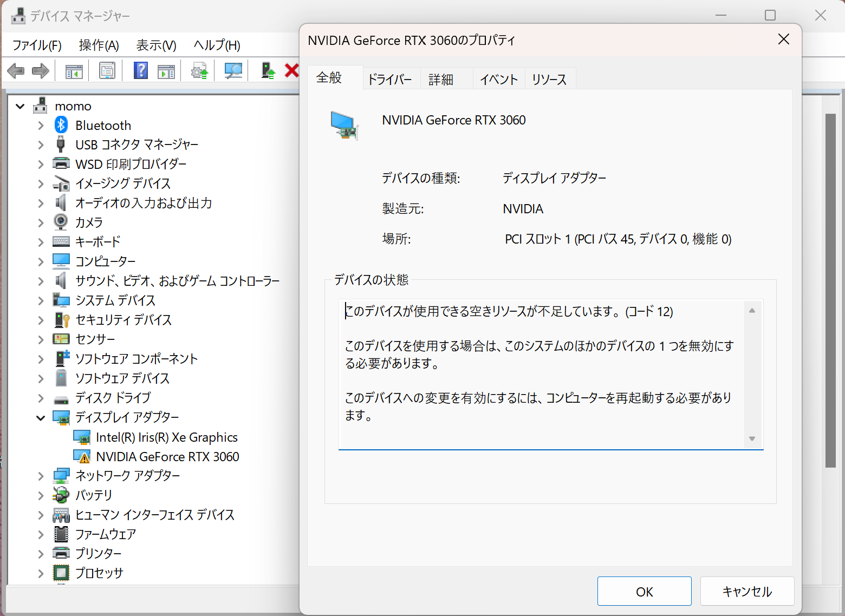Viewport: 845px width, 616px height.
Task: Open the ファイル(F) menu
Action: (37, 45)
